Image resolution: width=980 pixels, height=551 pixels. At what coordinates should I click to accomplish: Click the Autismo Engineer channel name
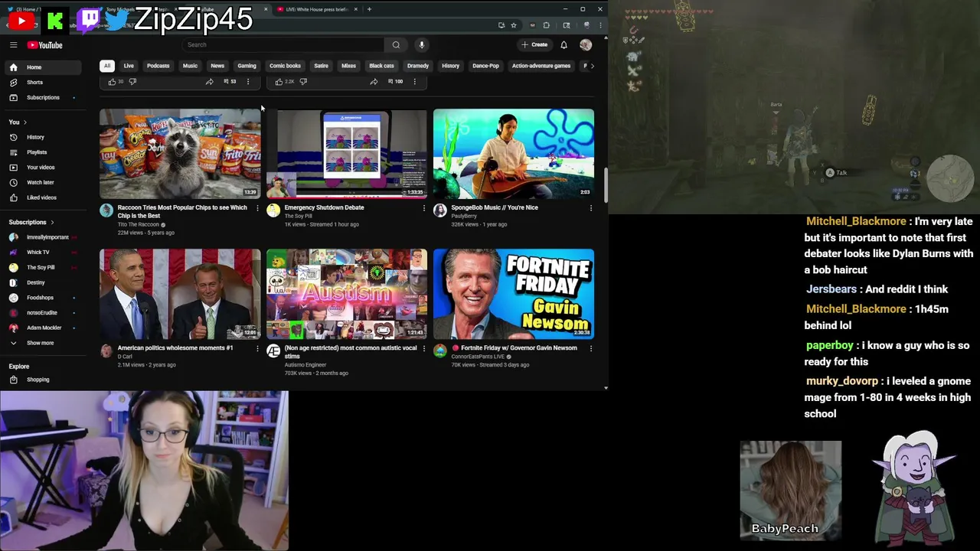tap(305, 365)
